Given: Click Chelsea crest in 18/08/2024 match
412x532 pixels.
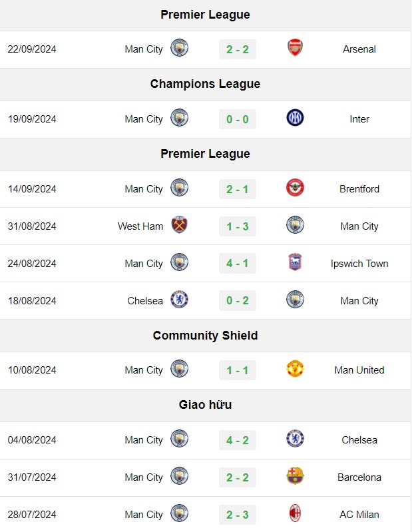Looking at the screenshot, I should (180, 299).
